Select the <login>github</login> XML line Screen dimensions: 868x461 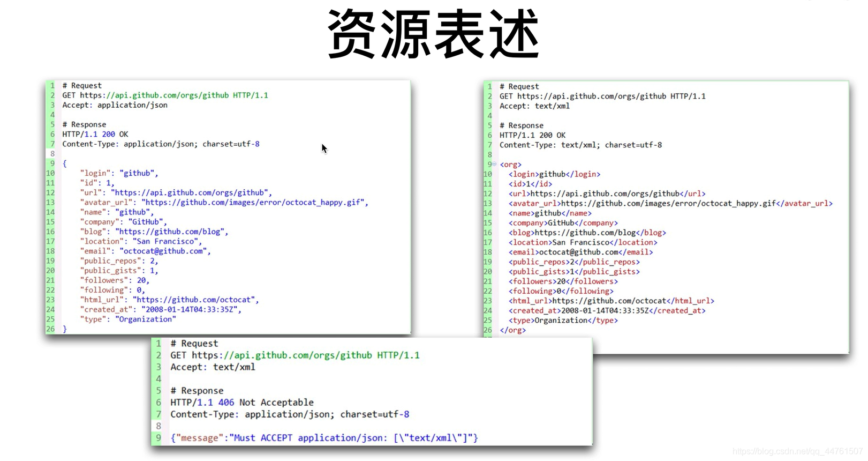click(x=554, y=174)
